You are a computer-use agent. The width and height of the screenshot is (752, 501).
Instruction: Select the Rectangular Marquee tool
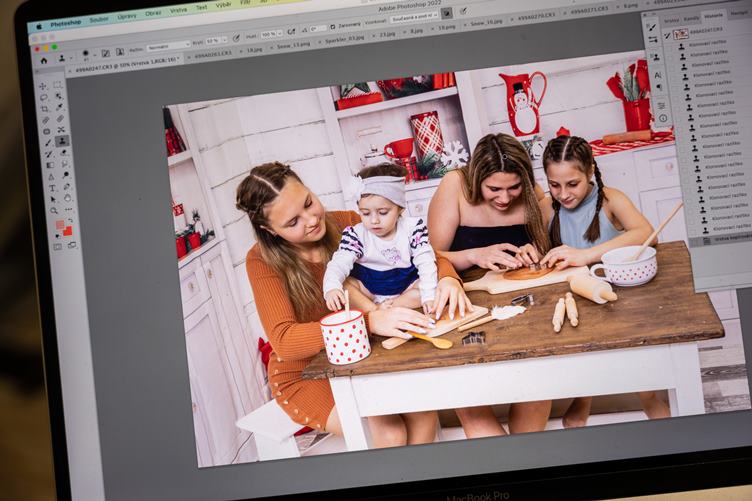[x=58, y=85]
